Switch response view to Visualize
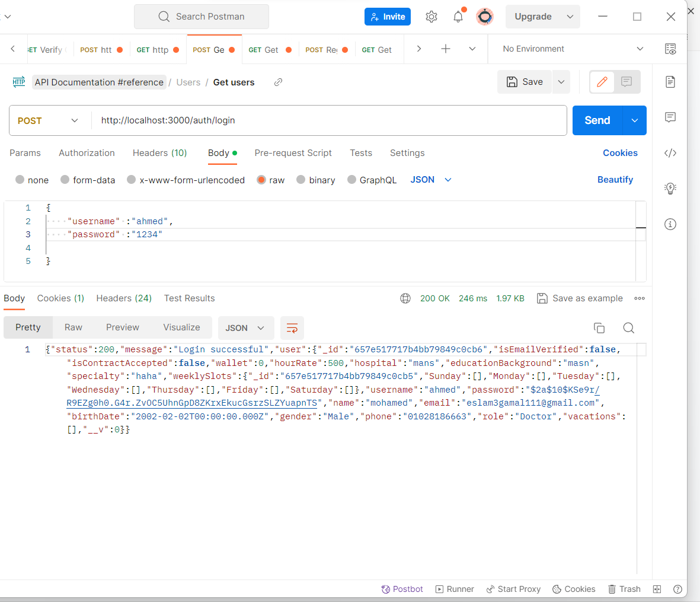 182,327
